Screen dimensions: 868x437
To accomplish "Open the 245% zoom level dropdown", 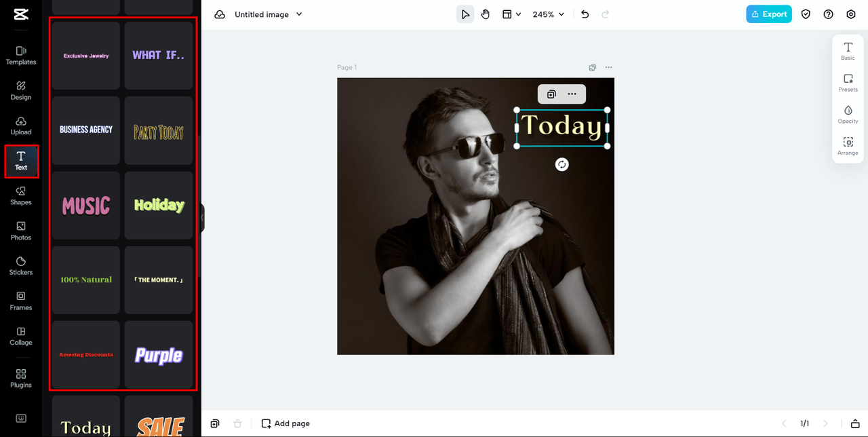I will coord(549,14).
